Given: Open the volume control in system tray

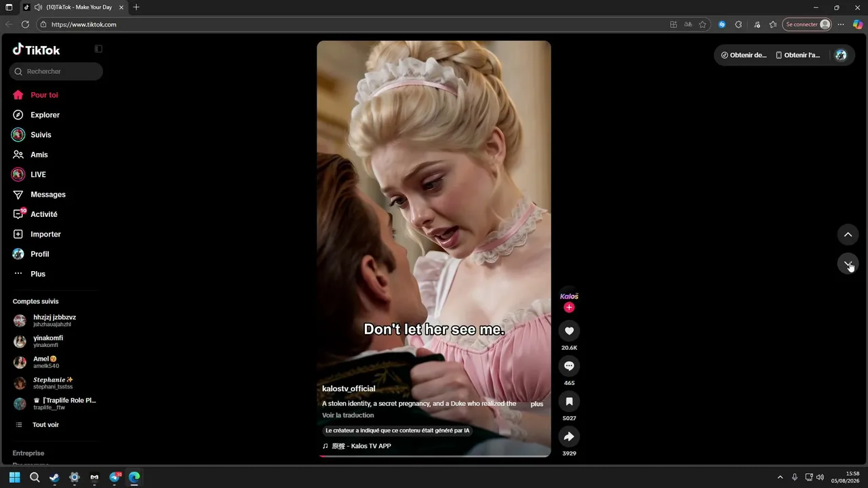Looking at the screenshot, I should click(820, 477).
